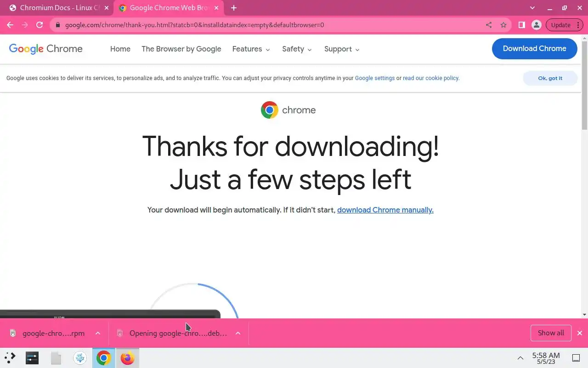588x368 pixels.
Task: Launch Firefox from the taskbar
Action: (127, 357)
